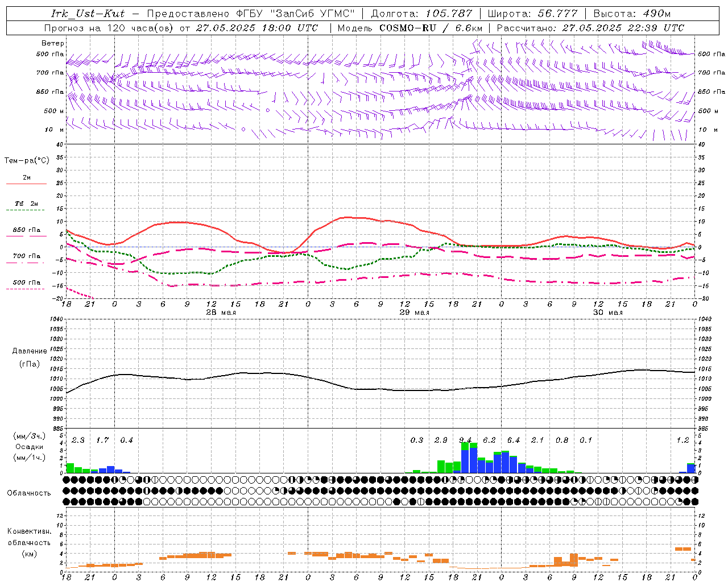Click the 0.1 precipitation total value
This screenshot has height=582, width=728.
click(586, 440)
